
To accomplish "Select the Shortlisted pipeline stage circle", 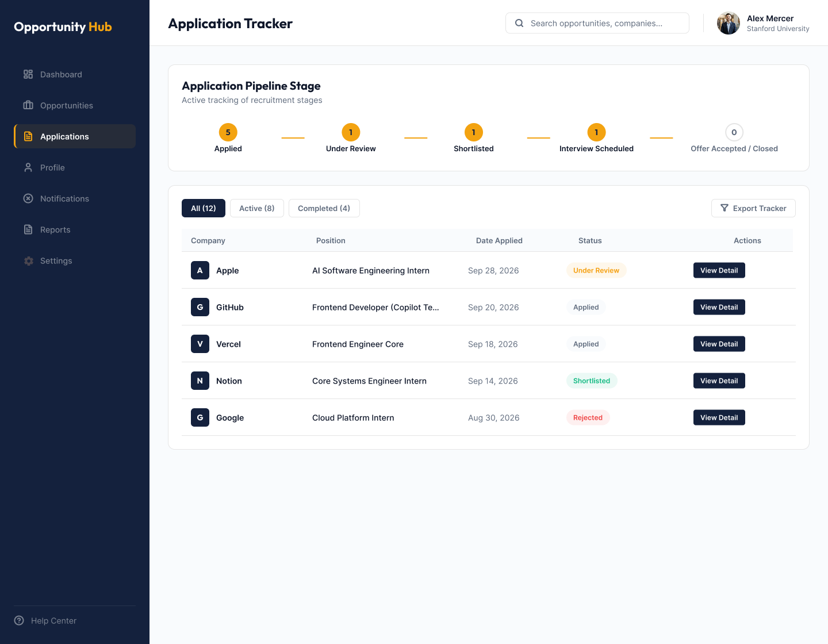I will click(x=474, y=132).
